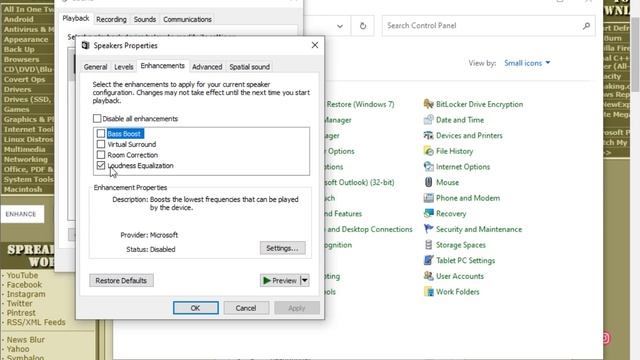
Task: Open the Instagram link on the webpage
Action: click(26, 294)
